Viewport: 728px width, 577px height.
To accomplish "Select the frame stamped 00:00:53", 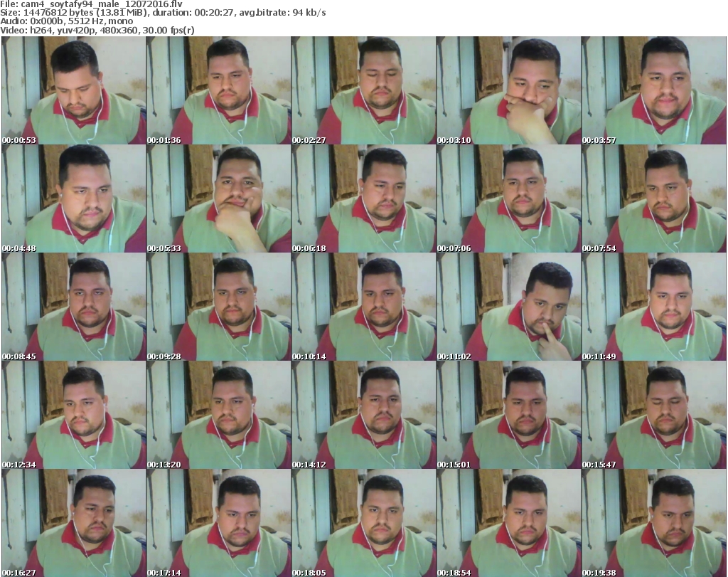I will [x=74, y=90].
